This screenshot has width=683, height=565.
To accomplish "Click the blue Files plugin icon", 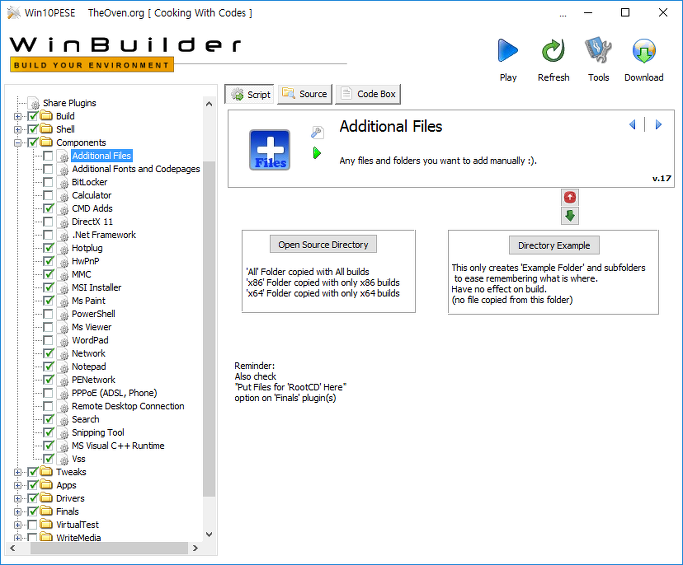I will coord(270,150).
